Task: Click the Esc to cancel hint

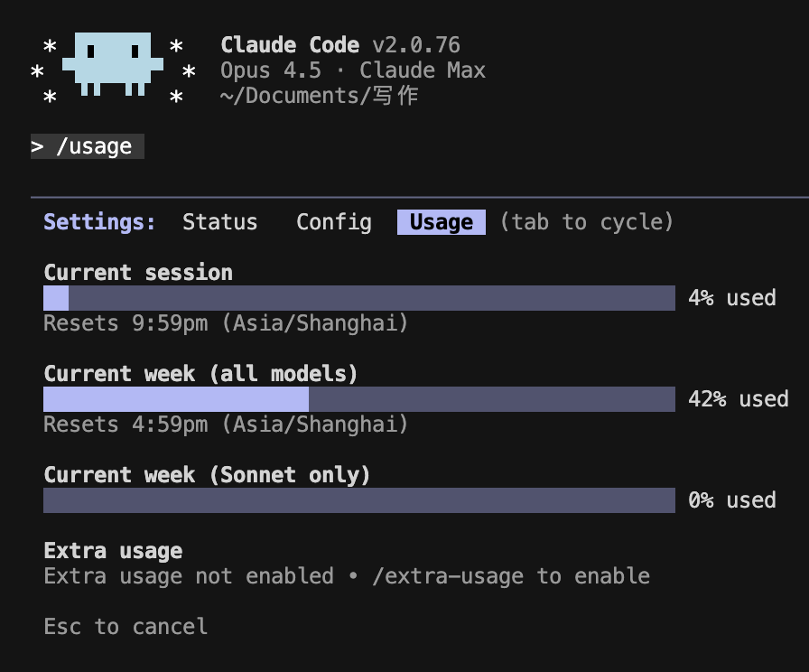Action: 126,627
